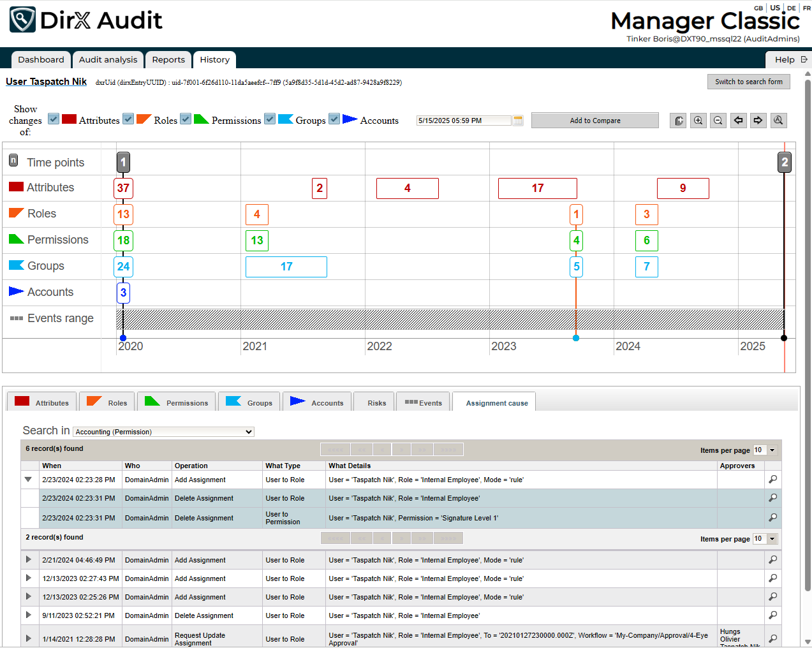
Task: Uncheck the Attributes show-changes checkbox
Action: [54, 119]
